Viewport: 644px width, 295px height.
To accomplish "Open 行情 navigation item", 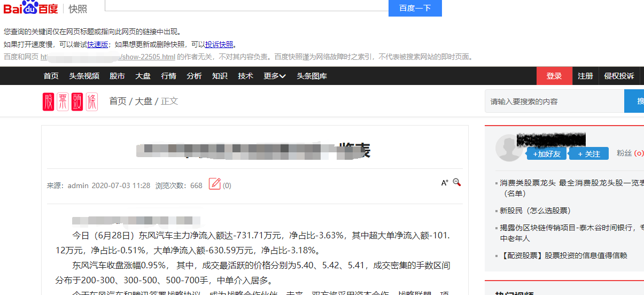I will (169, 76).
